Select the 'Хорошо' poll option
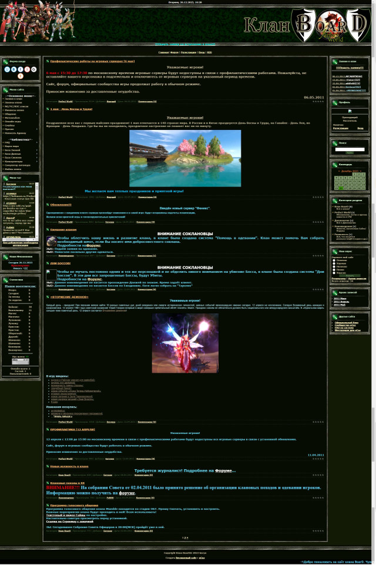Viewport: 376px width, 588px height. (x=334, y=263)
